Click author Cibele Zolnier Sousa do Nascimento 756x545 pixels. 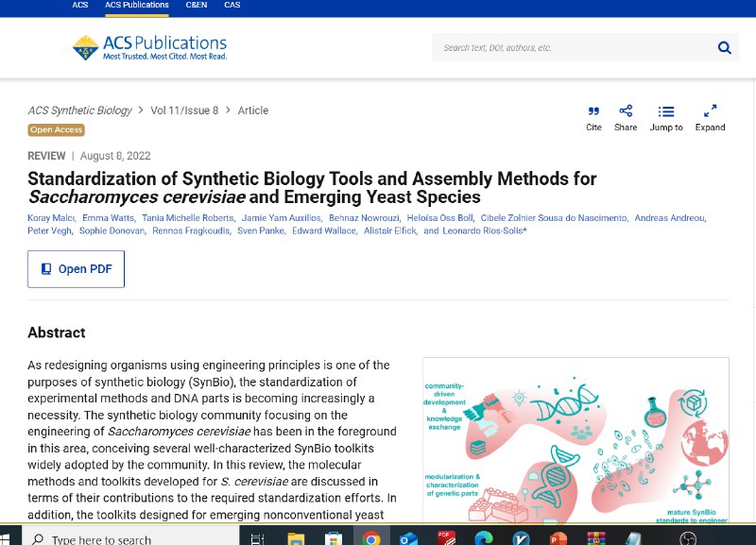tap(554, 218)
